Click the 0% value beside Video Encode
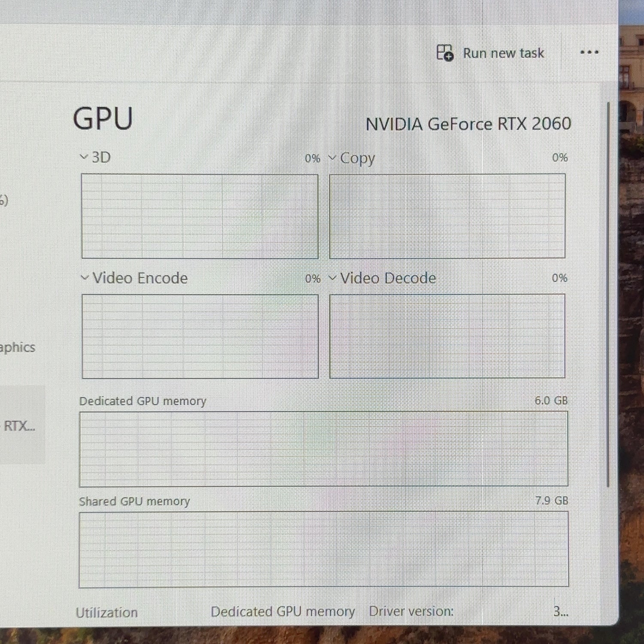This screenshot has width=644, height=644. [x=313, y=279]
